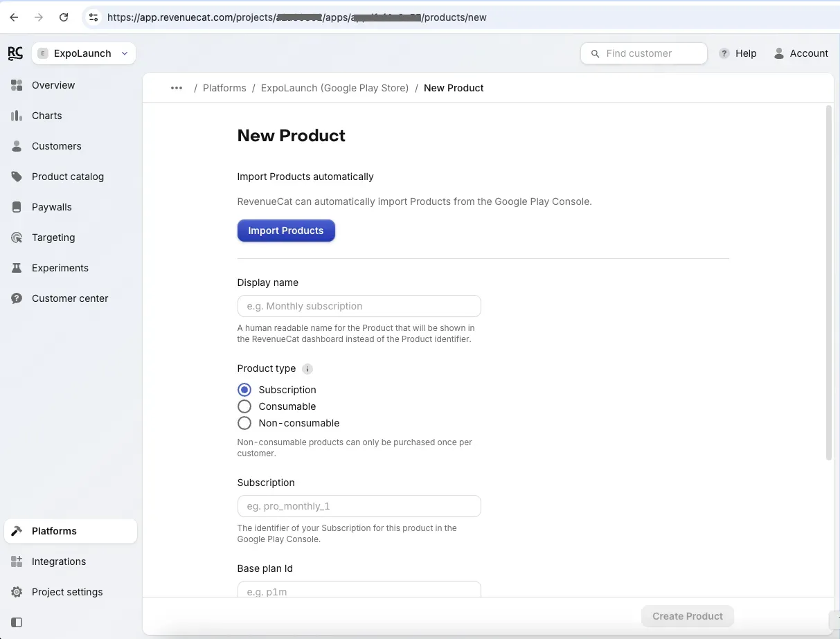Open the Help link
The width and height of the screenshot is (840, 639).
click(738, 53)
